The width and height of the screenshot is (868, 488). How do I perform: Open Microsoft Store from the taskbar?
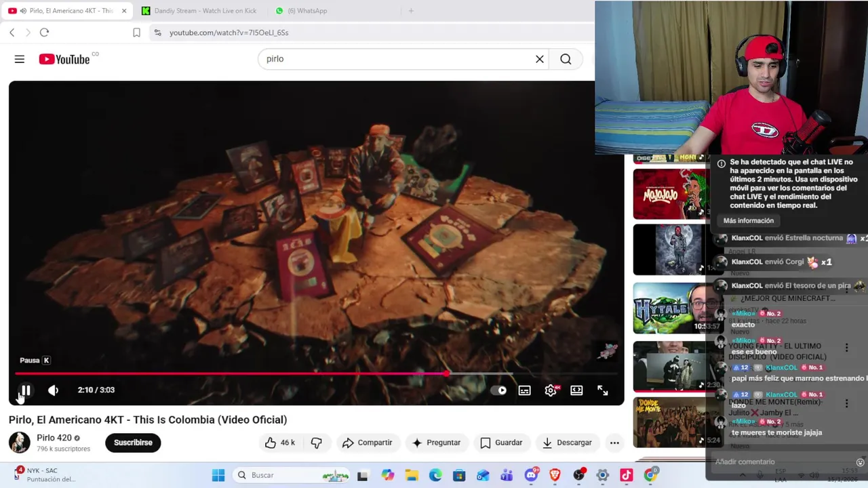point(459,475)
